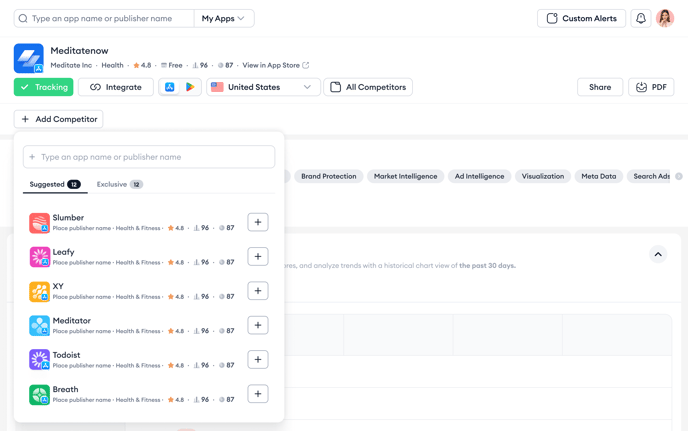The height and width of the screenshot is (431, 688).
Task: Add Breath as a competitor with plus
Action: pyautogui.click(x=258, y=394)
